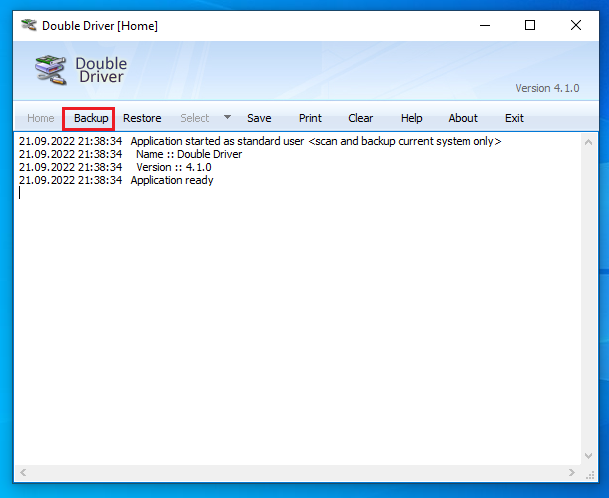This screenshot has height=498, width=609.
Task: Print the log output
Action: tap(310, 118)
